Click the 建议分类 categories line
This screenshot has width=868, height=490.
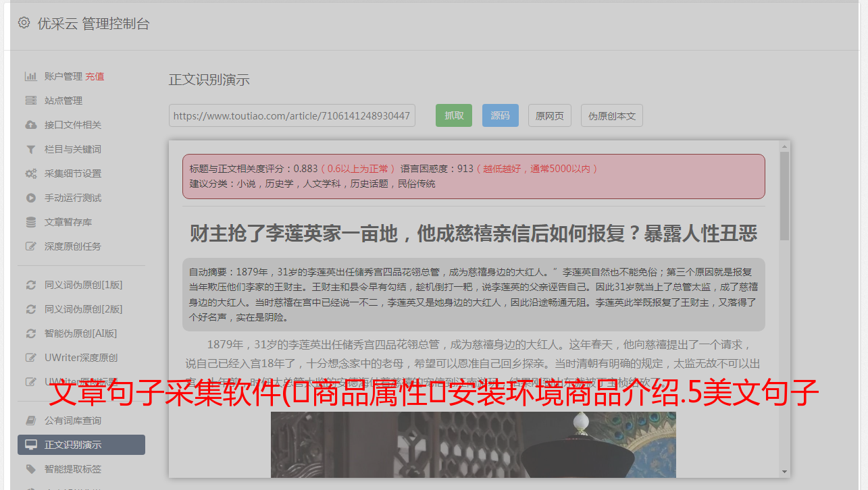pyautogui.click(x=312, y=184)
